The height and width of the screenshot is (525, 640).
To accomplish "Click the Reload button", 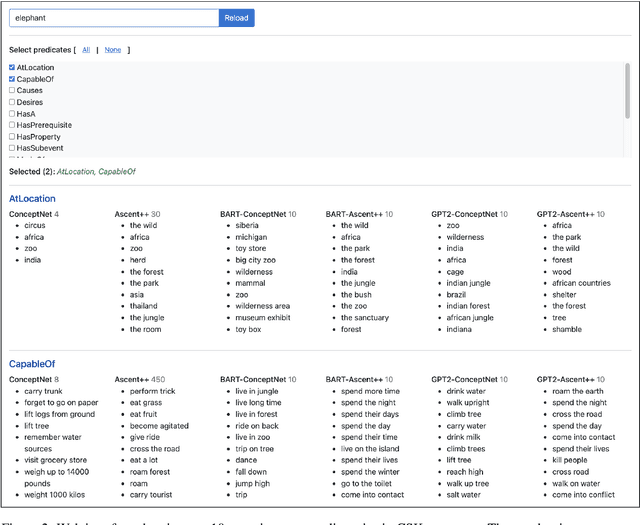I will [x=236, y=18].
